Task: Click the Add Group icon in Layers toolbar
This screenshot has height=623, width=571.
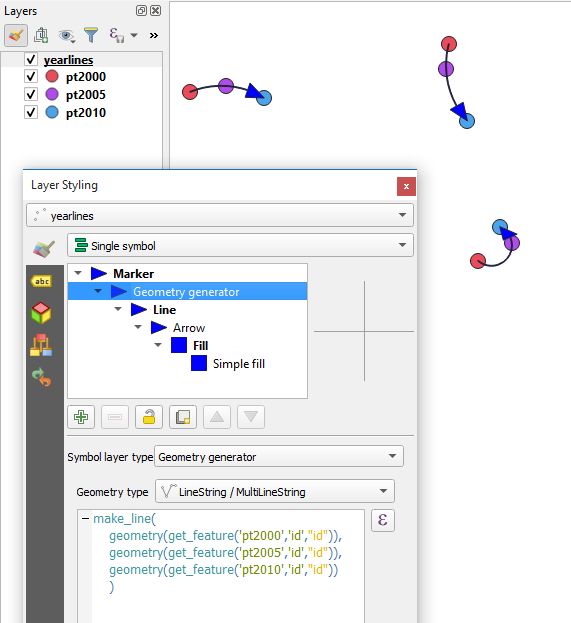Action: click(41, 35)
